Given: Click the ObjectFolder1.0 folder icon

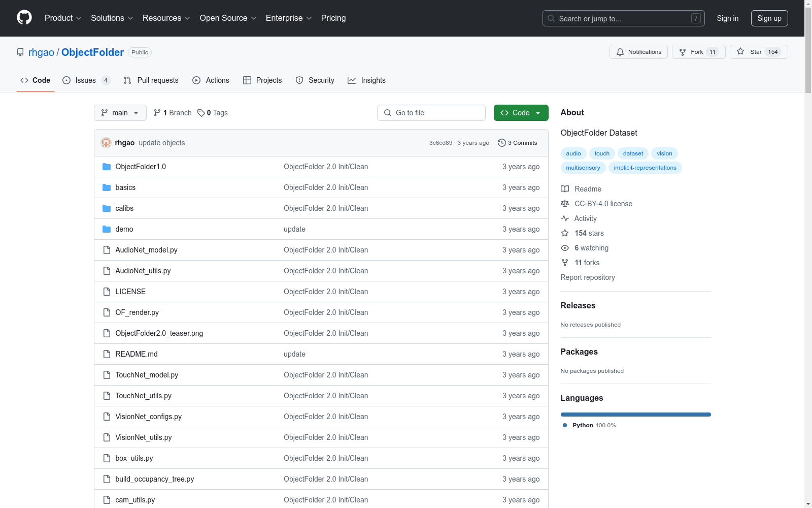Looking at the screenshot, I should pos(107,167).
